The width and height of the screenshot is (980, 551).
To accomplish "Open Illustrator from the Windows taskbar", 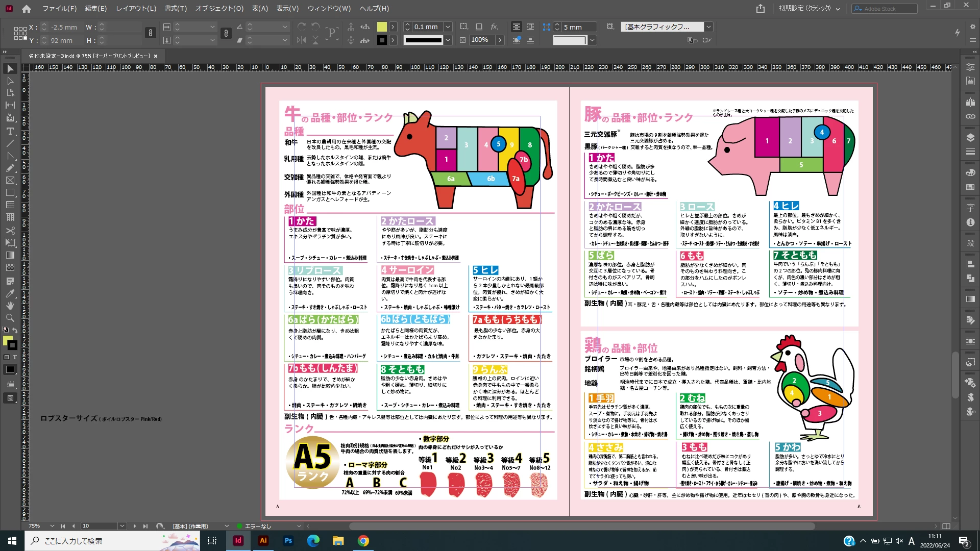I will point(263,541).
